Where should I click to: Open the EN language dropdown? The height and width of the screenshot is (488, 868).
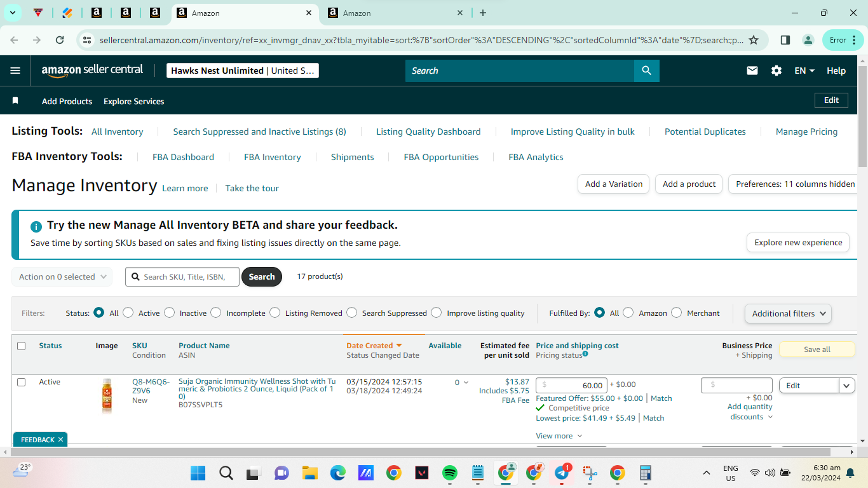[x=804, y=71]
